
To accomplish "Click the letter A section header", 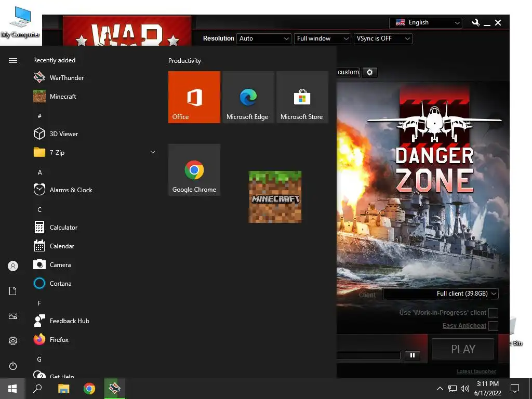I will tap(39, 172).
